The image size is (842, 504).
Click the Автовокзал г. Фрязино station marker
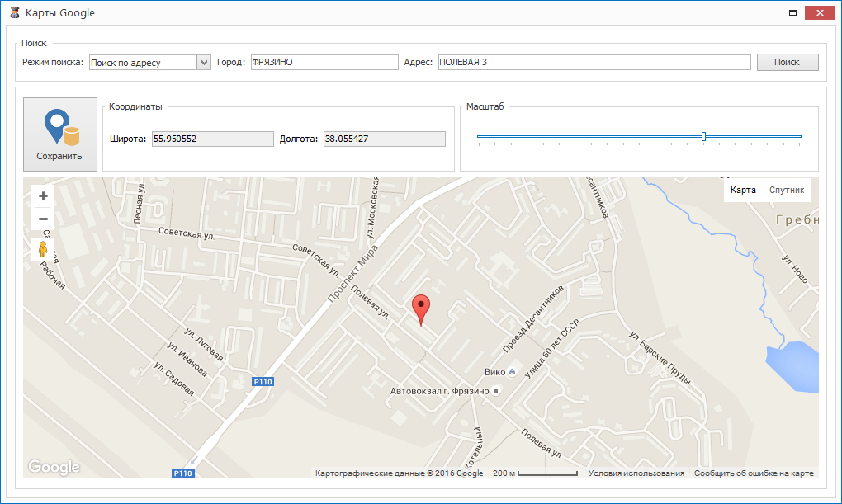496,391
